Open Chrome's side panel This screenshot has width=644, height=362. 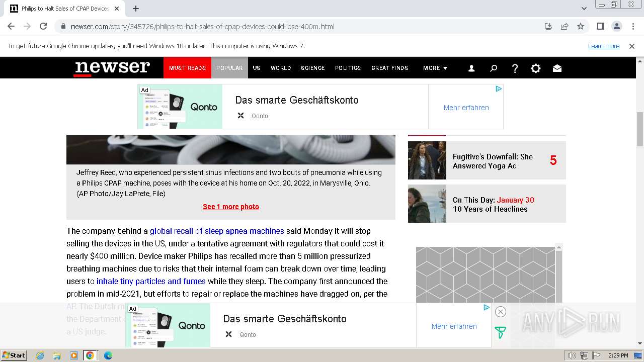pos(600,26)
